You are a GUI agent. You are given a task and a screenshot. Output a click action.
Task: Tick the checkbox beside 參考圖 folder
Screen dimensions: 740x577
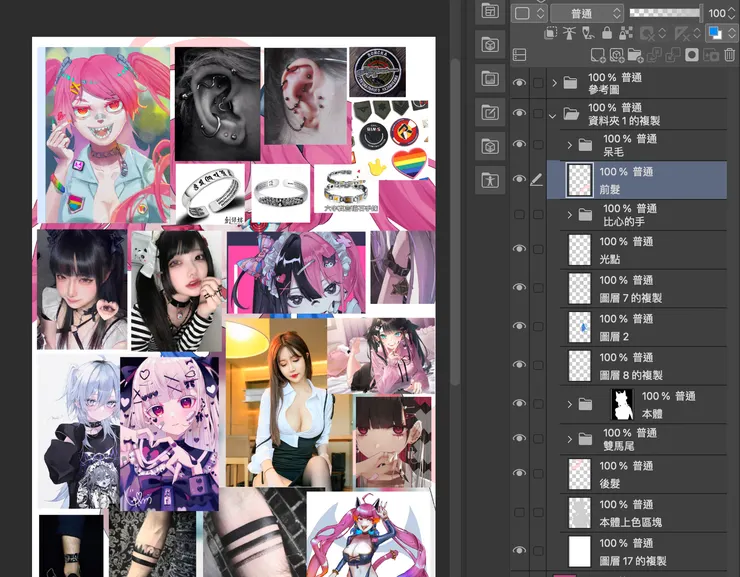tap(538, 83)
